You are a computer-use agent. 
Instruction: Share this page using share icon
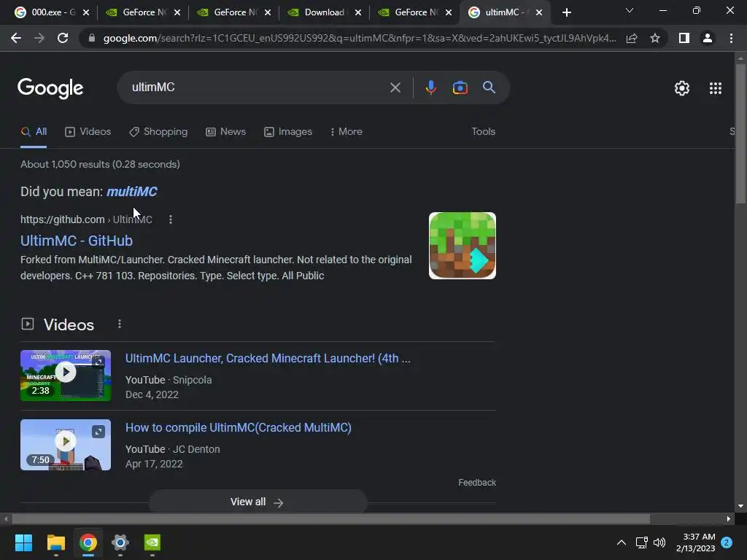point(632,38)
